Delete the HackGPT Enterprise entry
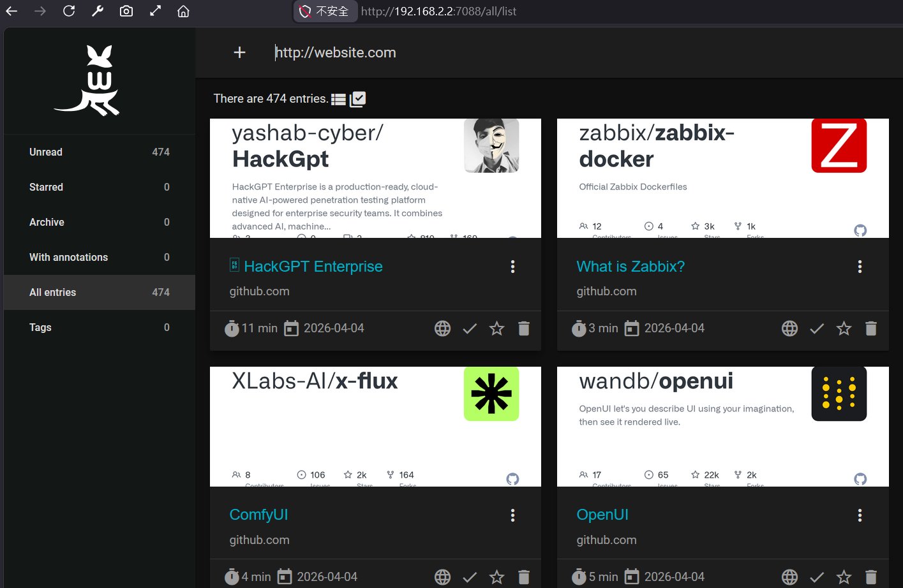This screenshot has height=588, width=903. (x=523, y=328)
